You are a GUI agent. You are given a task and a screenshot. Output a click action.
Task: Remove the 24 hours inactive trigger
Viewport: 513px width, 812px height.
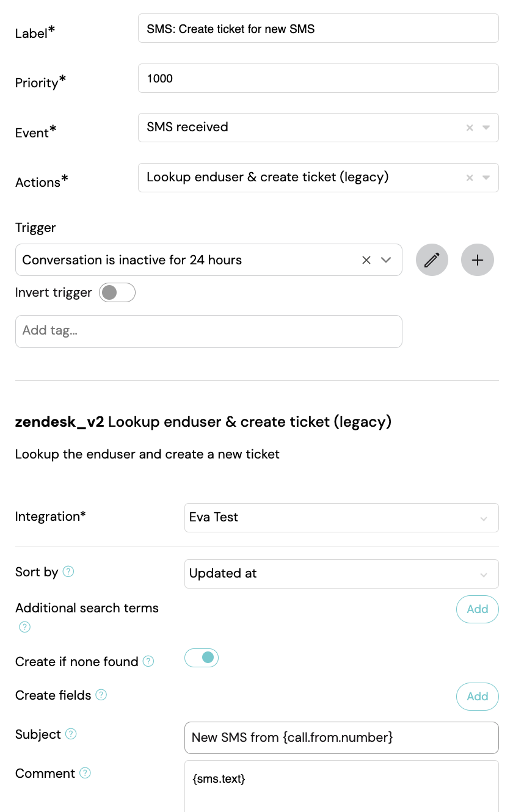tap(366, 260)
